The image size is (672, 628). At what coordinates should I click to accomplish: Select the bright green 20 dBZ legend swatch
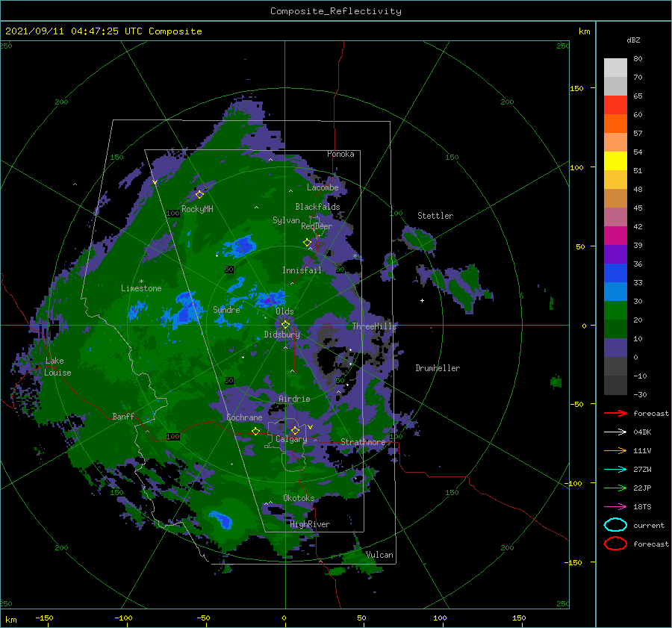615,311
